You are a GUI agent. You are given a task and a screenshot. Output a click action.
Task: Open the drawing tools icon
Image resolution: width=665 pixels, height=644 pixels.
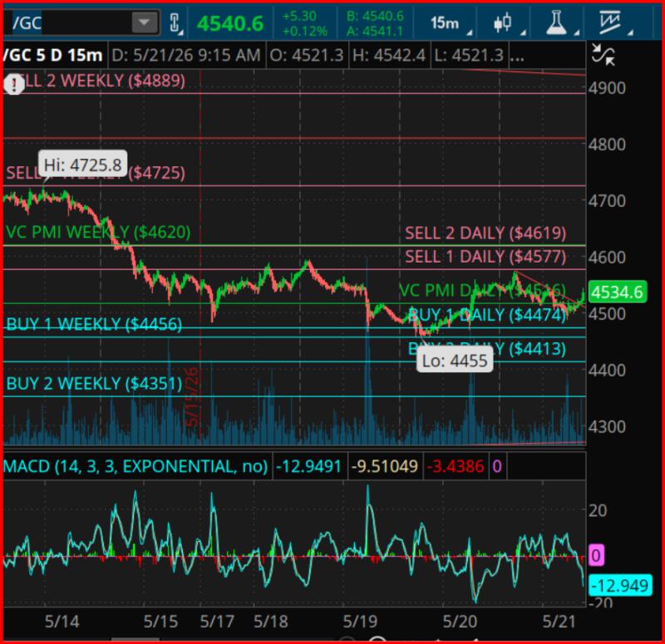point(610,22)
